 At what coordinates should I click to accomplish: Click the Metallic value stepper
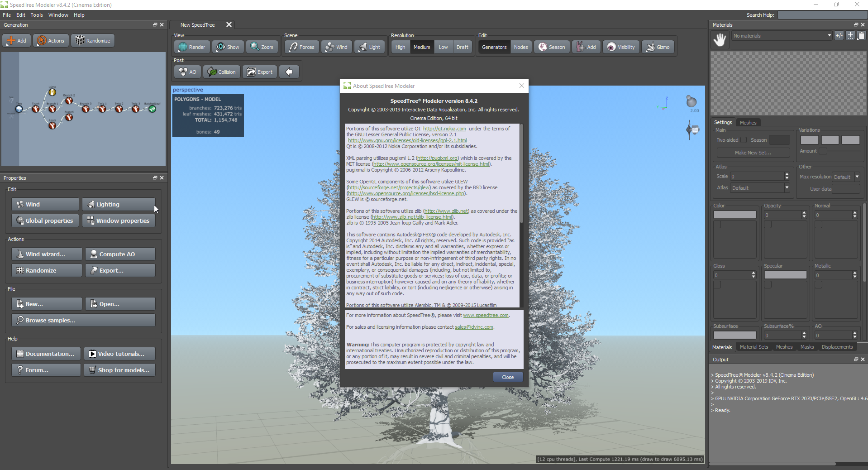(855, 275)
